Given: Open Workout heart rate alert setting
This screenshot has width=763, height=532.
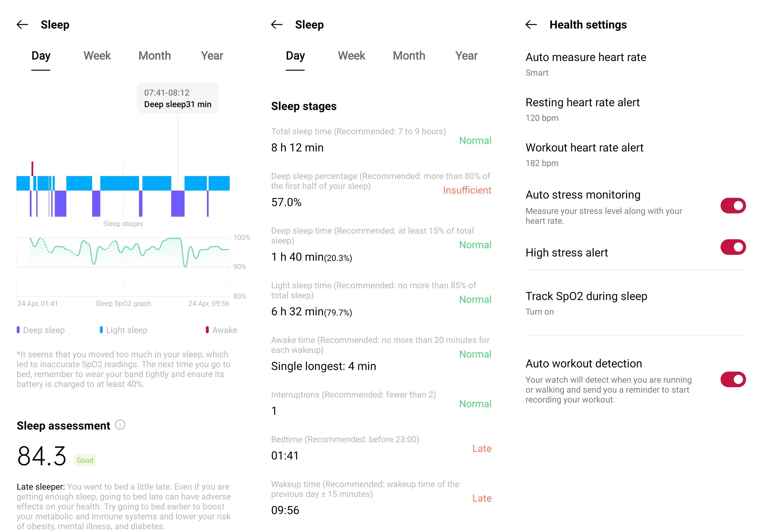Looking at the screenshot, I should click(x=635, y=154).
